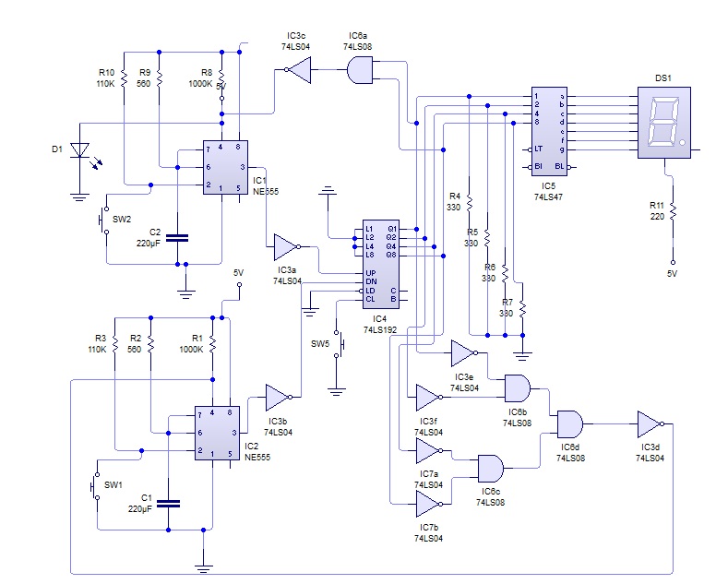Click resistor R11 below the display

(673, 211)
